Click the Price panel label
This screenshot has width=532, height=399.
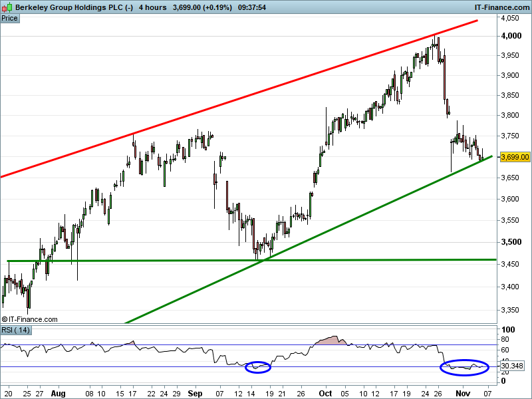(10, 19)
